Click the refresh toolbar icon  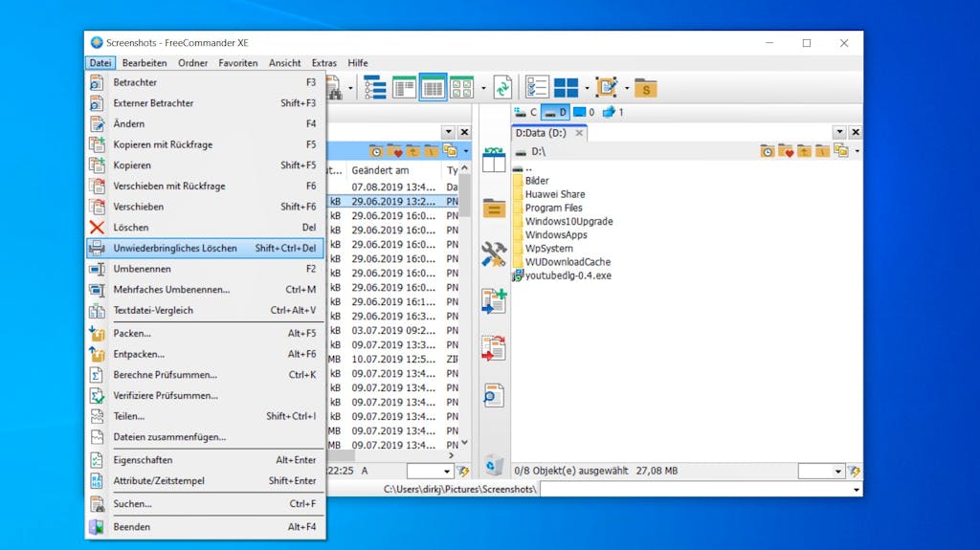[x=502, y=88]
